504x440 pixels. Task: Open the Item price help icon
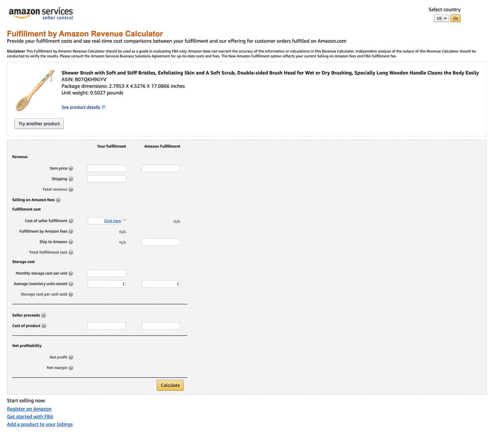pyautogui.click(x=71, y=168)
